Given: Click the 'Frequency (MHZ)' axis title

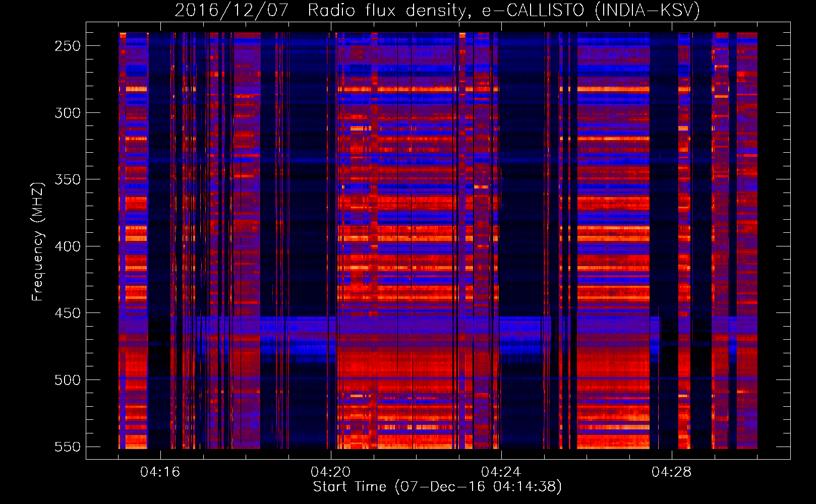Looking at the screenshot, I should tap(38, 241).
